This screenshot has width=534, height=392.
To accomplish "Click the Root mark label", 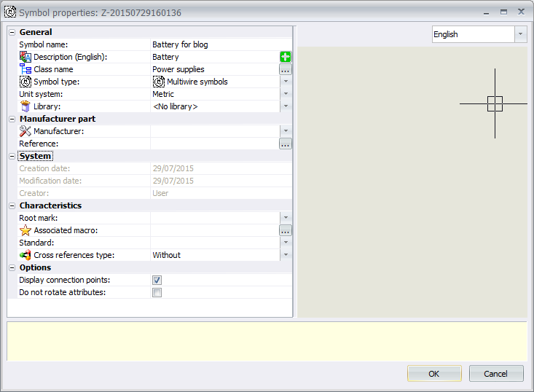I will 38,218.
